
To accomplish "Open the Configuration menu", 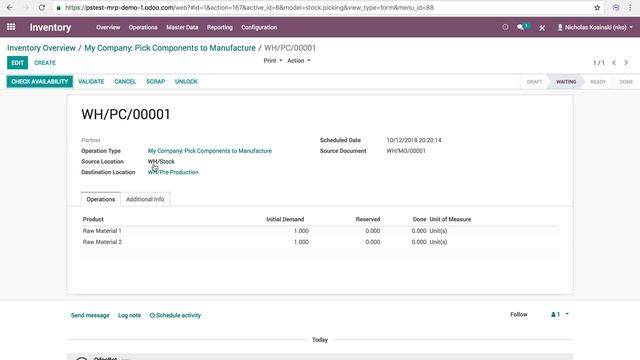I will (259, 27).
